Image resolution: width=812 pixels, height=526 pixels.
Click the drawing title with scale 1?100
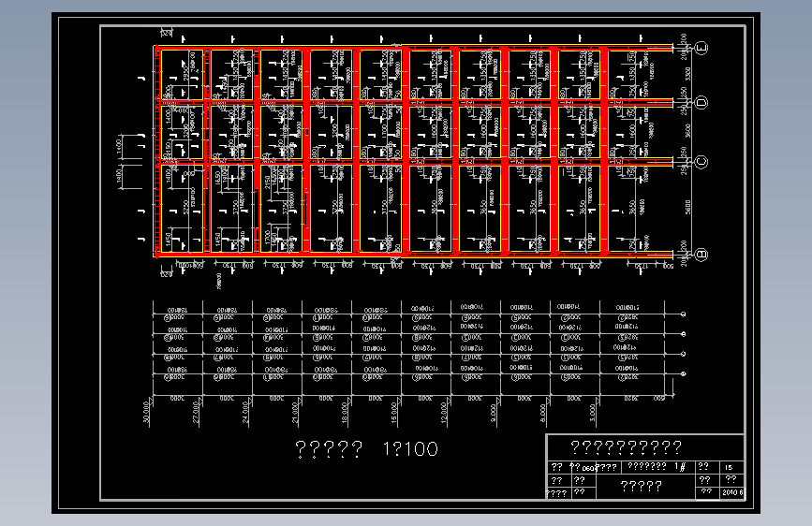(x=366, y=449)
